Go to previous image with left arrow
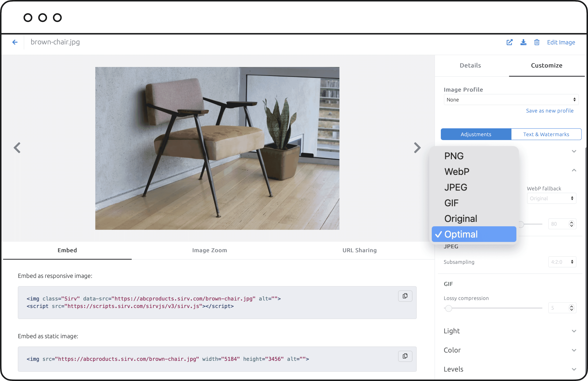This screenshot has height=381, width=588. 17,148
